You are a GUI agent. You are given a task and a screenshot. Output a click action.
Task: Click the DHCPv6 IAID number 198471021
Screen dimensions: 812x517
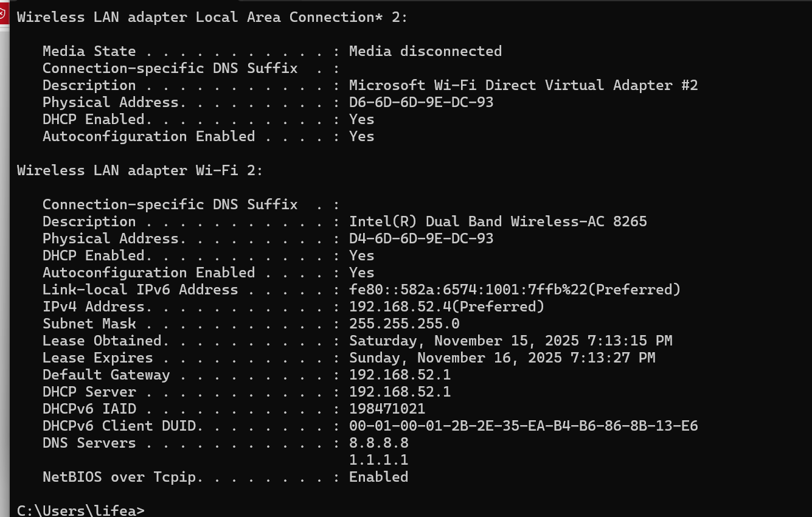pos(387,409)
